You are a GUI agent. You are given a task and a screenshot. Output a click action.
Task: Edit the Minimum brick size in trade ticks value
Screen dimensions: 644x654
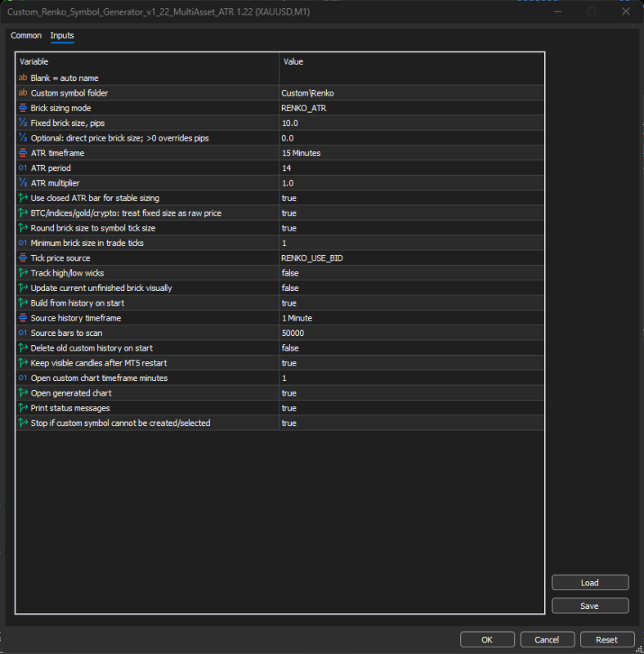(x=412, y=243)
